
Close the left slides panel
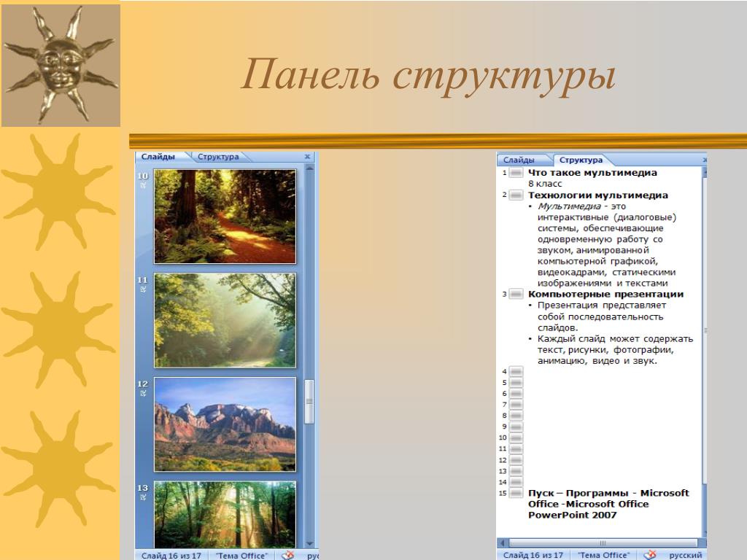pyautogui.click(x=307, y=157)
